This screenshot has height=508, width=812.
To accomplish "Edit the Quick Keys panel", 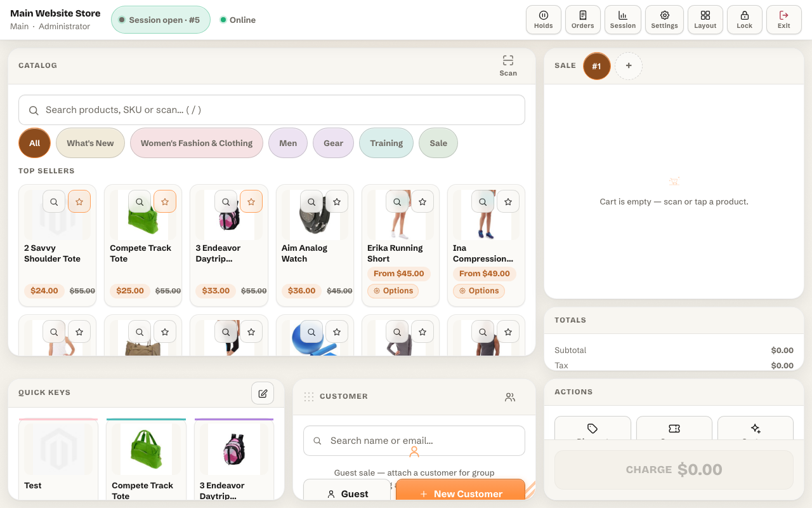I will [263, 393].
